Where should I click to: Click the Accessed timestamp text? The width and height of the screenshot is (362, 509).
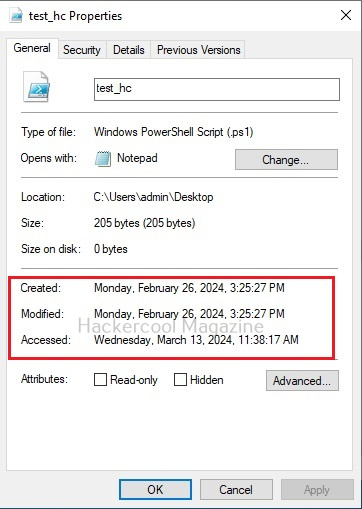(196, 340)
